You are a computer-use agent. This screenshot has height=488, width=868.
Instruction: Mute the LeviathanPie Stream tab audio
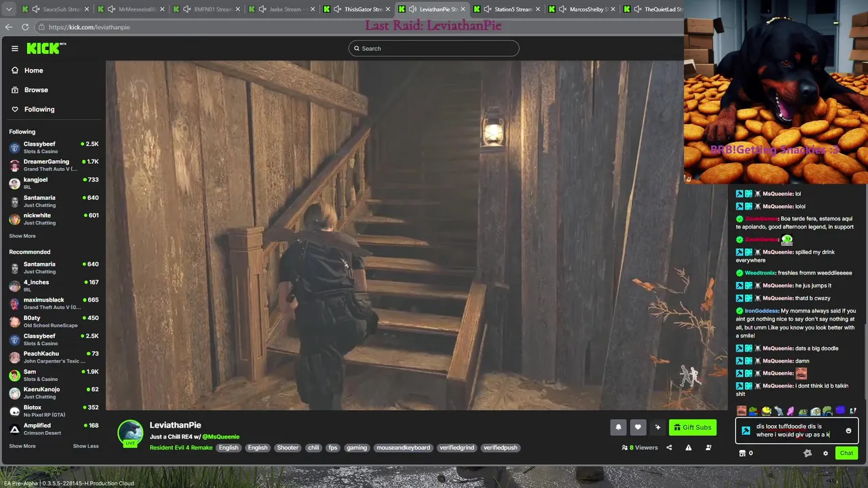(412, 9)
